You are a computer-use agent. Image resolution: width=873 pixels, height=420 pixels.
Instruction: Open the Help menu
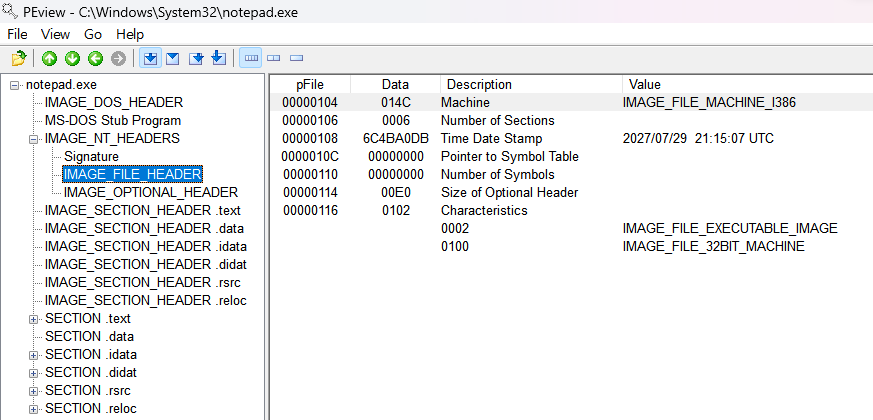(130, 35)
